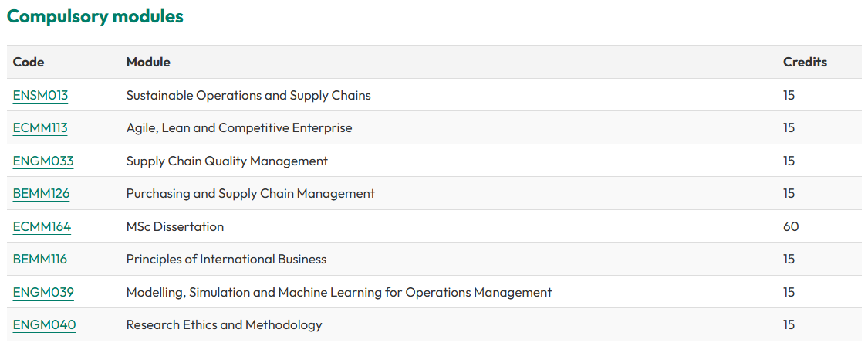The image size is (868, 360).
Task: Click the BEMM126 module link
Action: pos(41,194)
